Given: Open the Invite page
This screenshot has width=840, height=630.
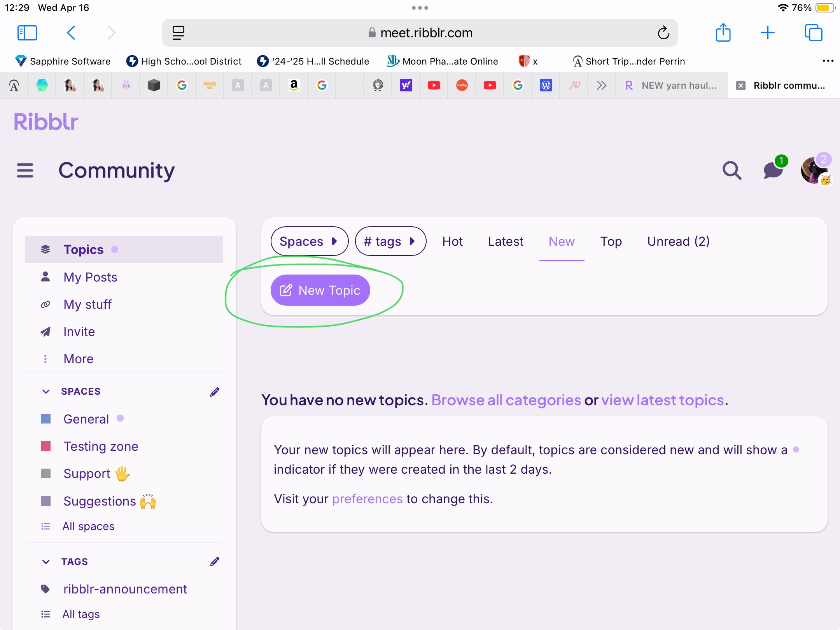Looking at the screenshot, I should click(x=79, y=331).
